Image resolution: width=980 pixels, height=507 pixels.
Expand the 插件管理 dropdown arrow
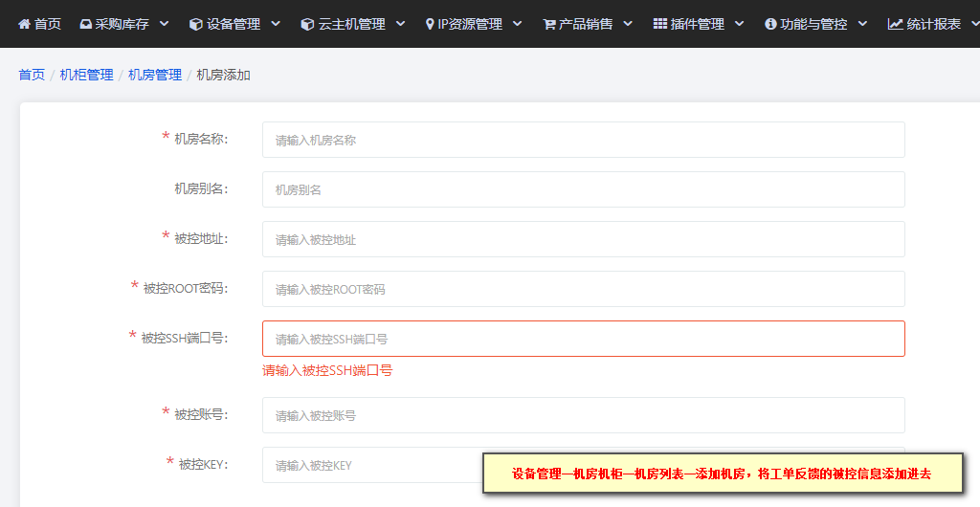[740, 24]
